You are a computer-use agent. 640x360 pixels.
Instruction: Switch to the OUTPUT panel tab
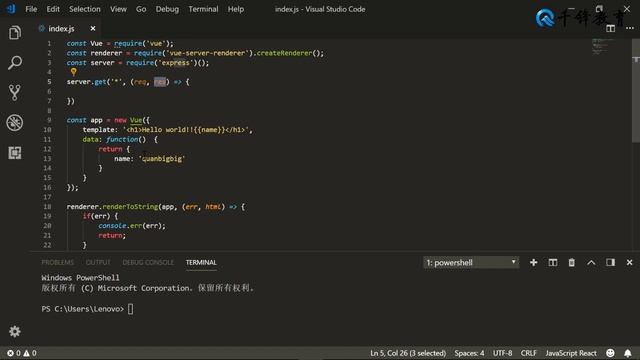tap(98, 262)
